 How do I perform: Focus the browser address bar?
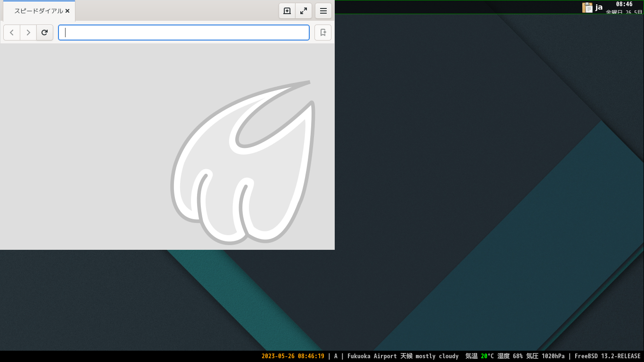click(184, 33)
